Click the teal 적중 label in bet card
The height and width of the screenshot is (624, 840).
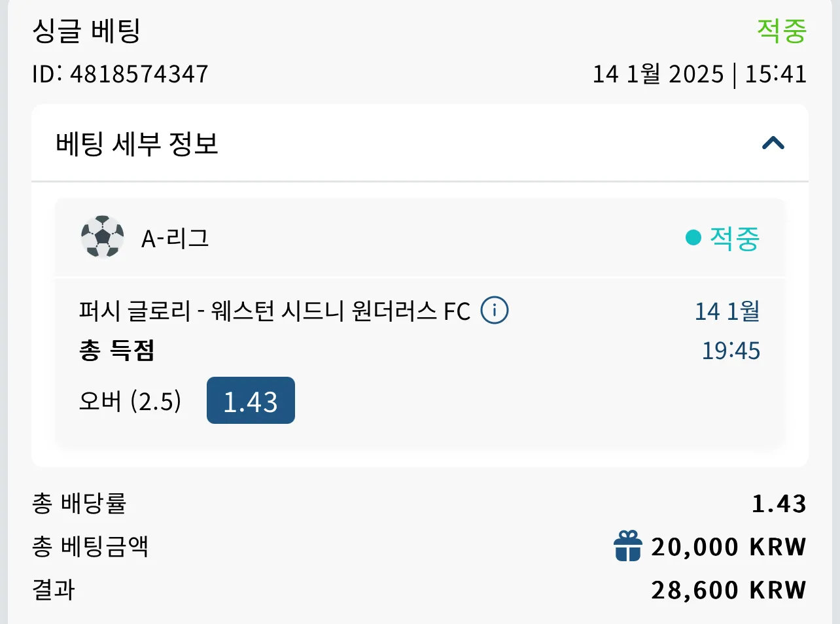(735, 238)
